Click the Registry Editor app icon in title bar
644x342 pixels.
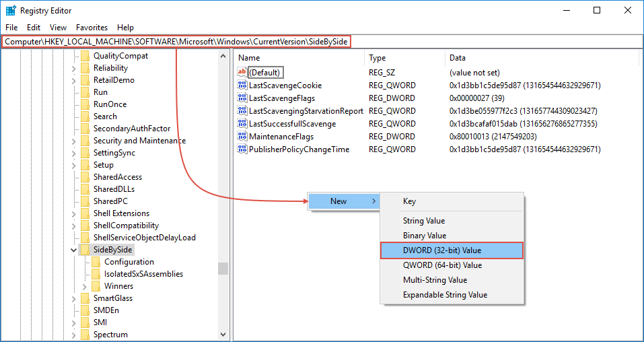(x=11, y=11)
